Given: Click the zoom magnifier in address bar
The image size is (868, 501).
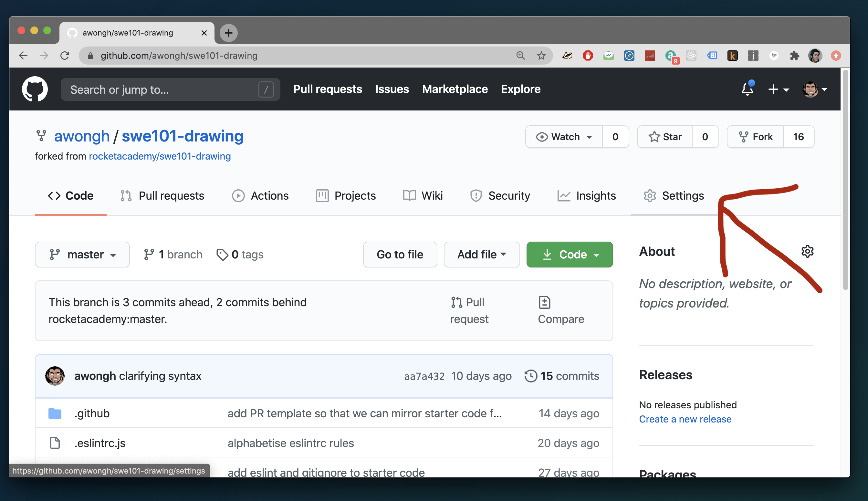Looking at the screenshot, I should tap(520, 56).
